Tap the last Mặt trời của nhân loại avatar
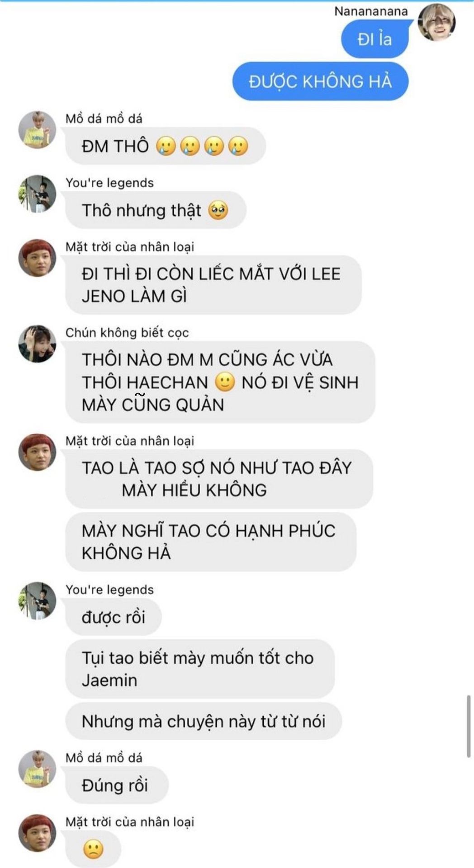Screen dimensions: 474x868 tap(37, 833)
